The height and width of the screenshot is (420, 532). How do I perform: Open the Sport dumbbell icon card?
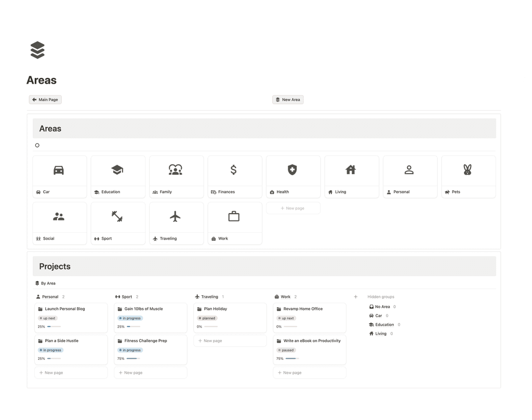117,216
